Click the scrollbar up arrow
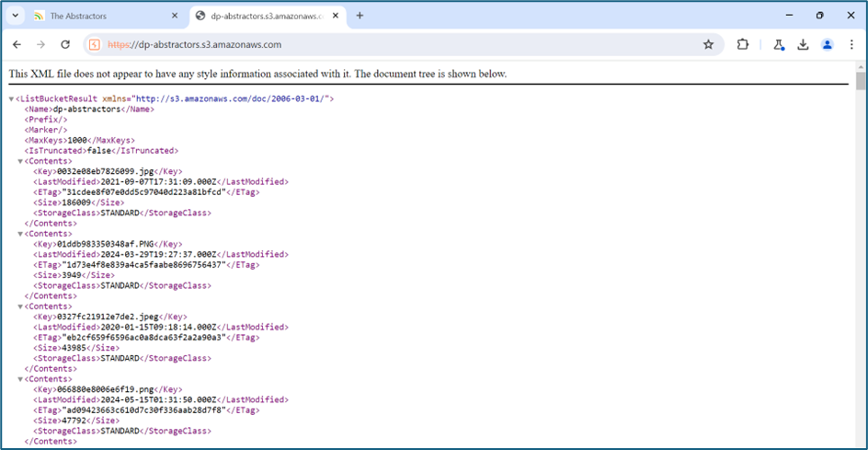This screenshot has width=868, height=450. [861, 66]
